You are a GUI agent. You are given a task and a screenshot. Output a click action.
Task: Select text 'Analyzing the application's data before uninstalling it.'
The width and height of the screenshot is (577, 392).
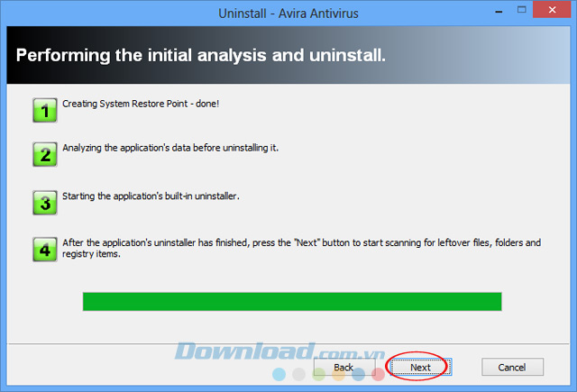point(170,148)
